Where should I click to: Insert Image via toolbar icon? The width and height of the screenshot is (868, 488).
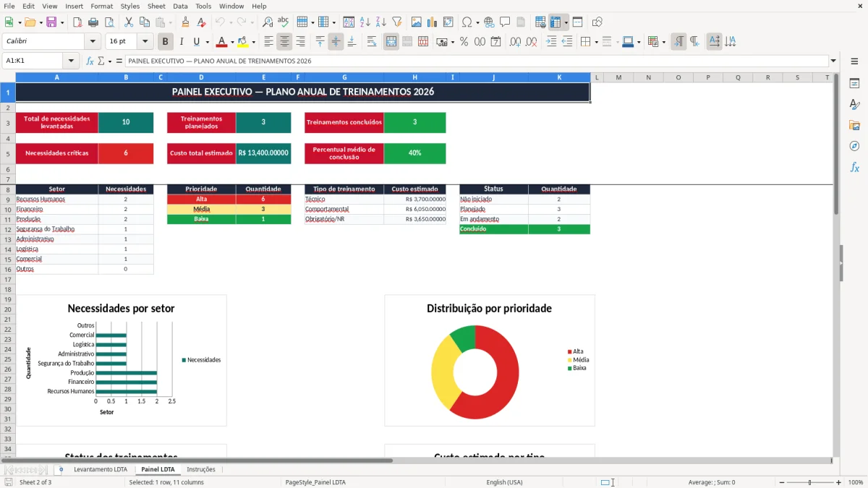[417, 22]
